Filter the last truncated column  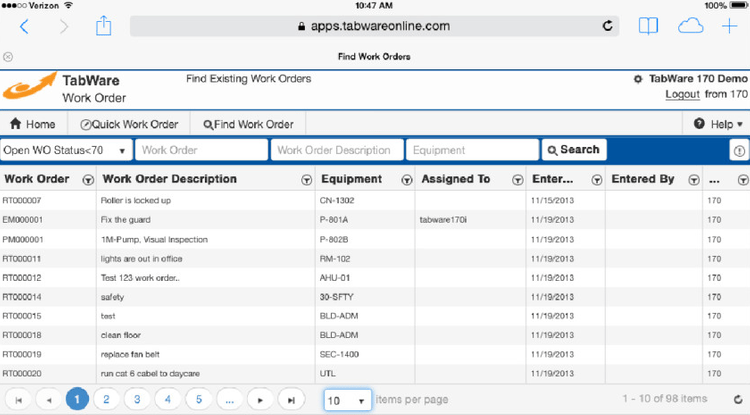[x=743, y=180]
